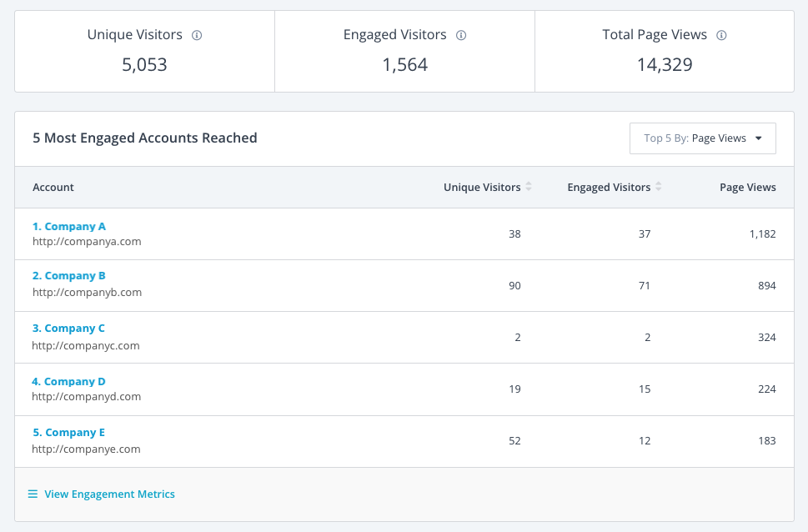Open Company D account link

pyautogui.click(x=68, y=381)
